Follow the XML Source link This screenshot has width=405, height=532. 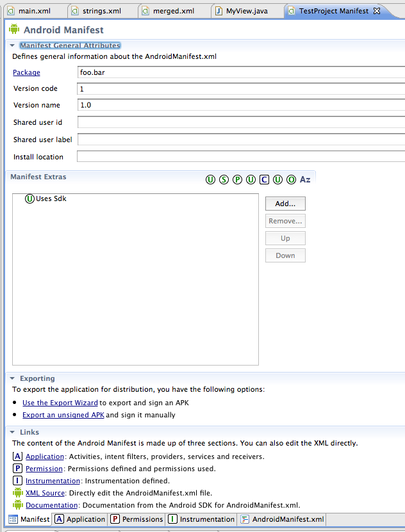[45, 493]
